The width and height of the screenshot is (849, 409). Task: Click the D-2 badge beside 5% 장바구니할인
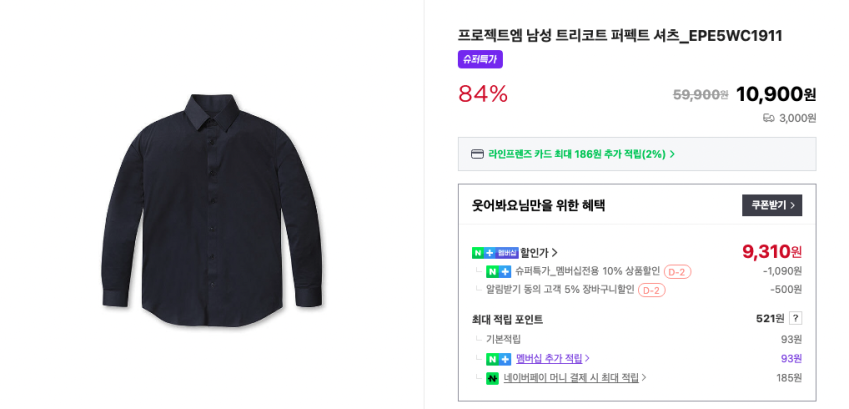pyautogui.click(x=651, y=290)
